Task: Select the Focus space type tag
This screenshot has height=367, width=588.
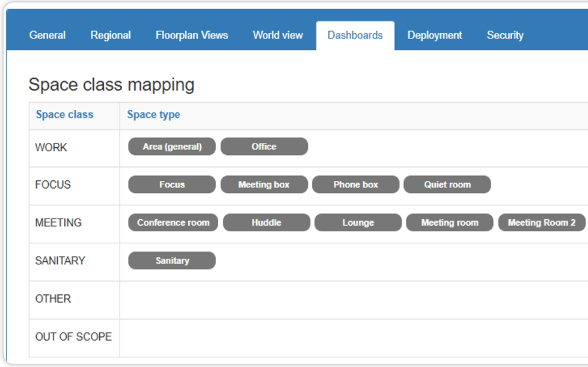Action: [x=172, y=184]
